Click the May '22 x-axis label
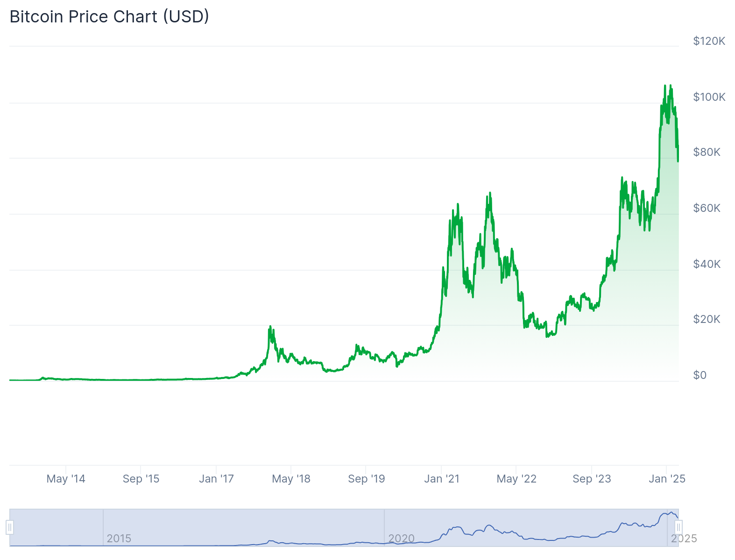 (x=516, y=479)
